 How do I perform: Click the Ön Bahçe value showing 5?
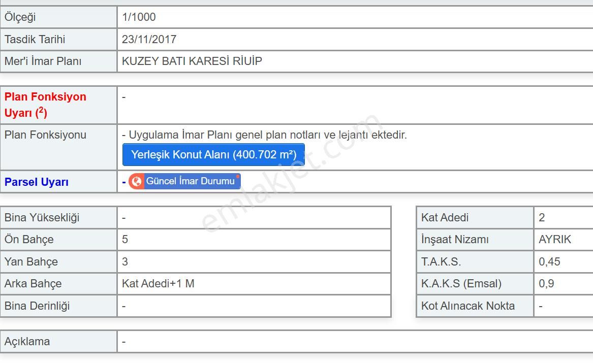[124, 239]
